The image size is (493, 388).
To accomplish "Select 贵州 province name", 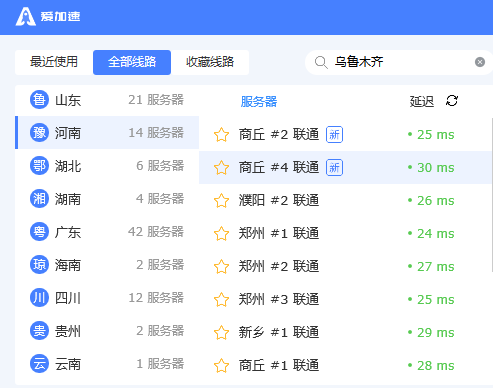I will 68,331.
